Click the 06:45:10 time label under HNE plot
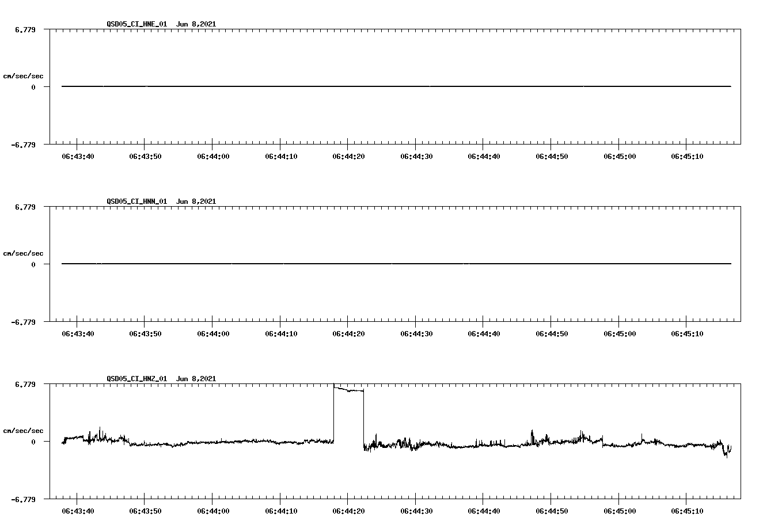 point(687,157)
